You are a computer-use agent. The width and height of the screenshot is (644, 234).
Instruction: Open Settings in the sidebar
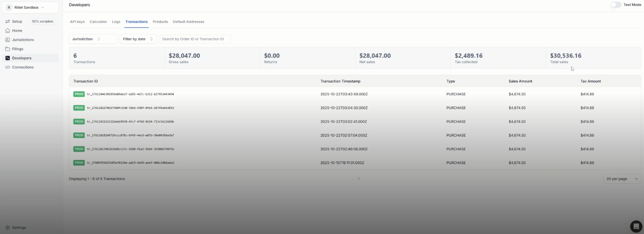point(19,227)
